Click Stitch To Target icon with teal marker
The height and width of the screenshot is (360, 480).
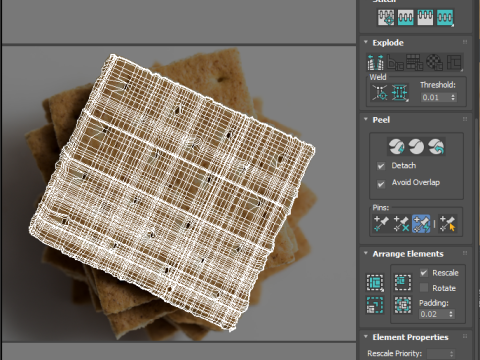click(x=386, y=17)
